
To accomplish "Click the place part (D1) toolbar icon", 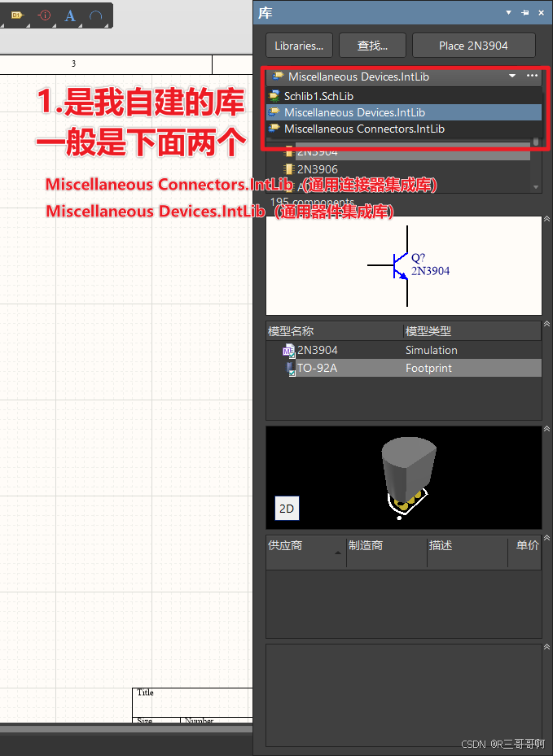I will pos(16,15).
